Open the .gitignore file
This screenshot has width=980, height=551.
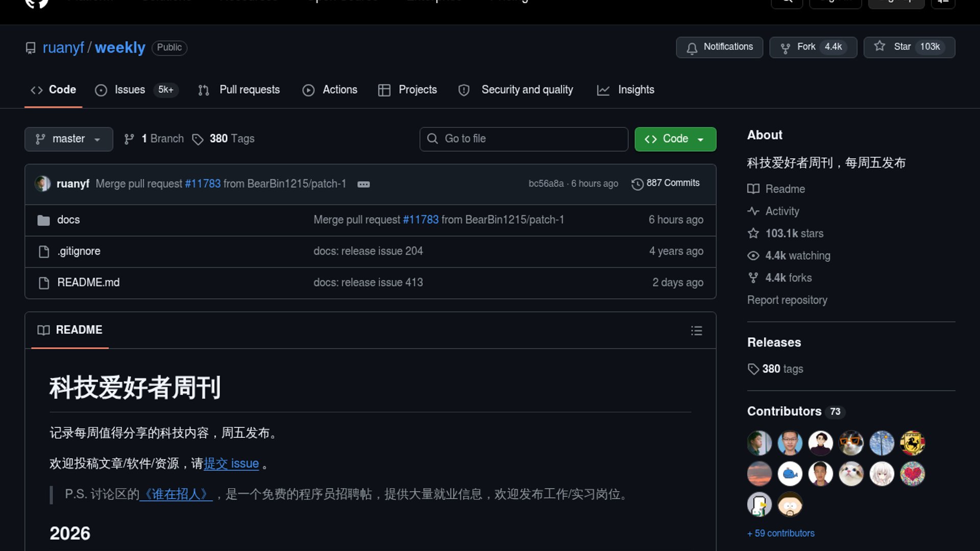point(79,251)
